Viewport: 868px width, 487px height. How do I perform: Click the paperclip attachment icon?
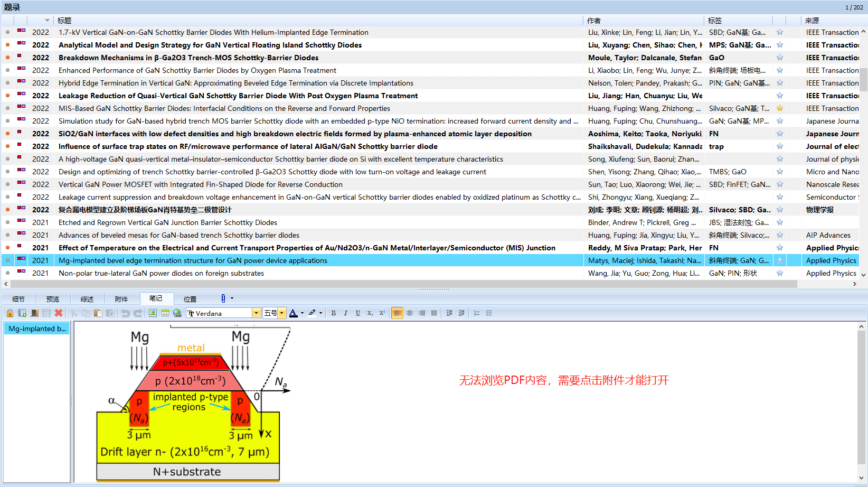click(223, 298)
